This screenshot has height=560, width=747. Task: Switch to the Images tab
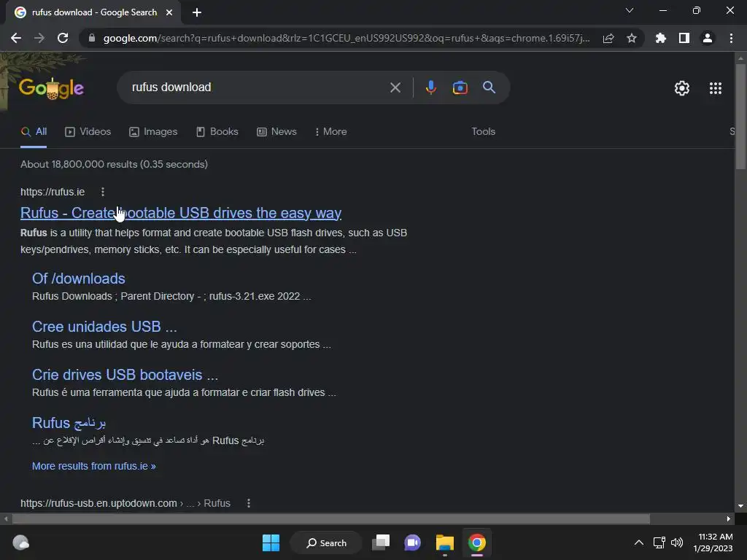pos(153,132)
